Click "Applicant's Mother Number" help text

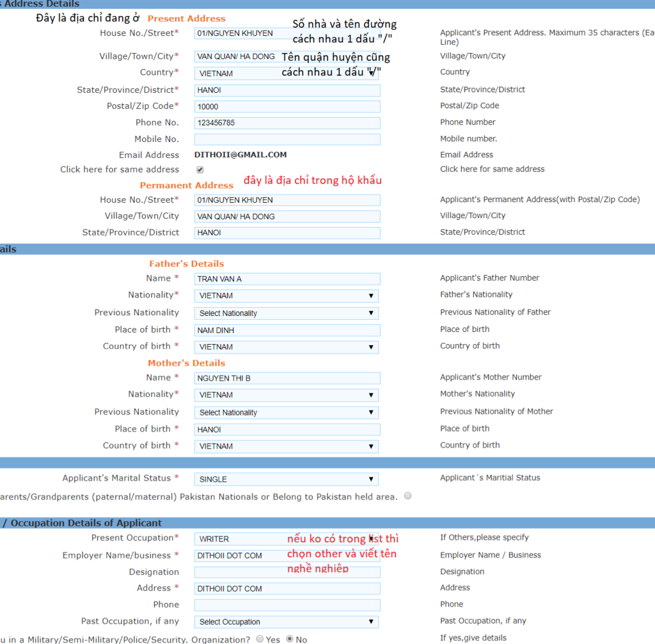(x=491, y=377)
